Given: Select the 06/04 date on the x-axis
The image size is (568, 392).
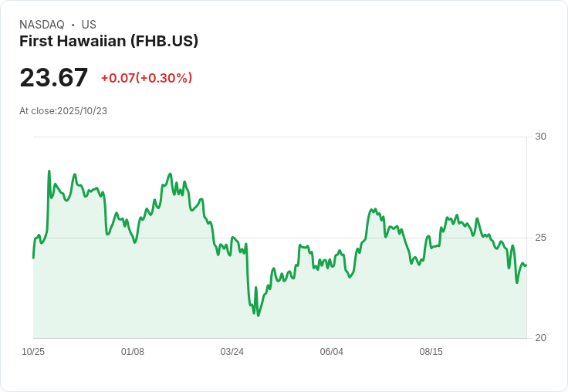Looking at the screenshot, I should pyautogui.click(x=332, y=352).
